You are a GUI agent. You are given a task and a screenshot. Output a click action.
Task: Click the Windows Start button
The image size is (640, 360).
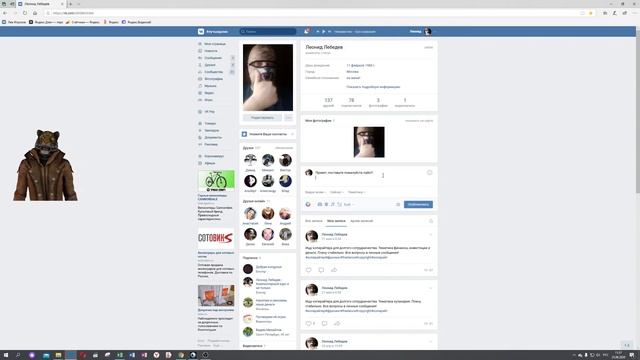click(6, 355)
